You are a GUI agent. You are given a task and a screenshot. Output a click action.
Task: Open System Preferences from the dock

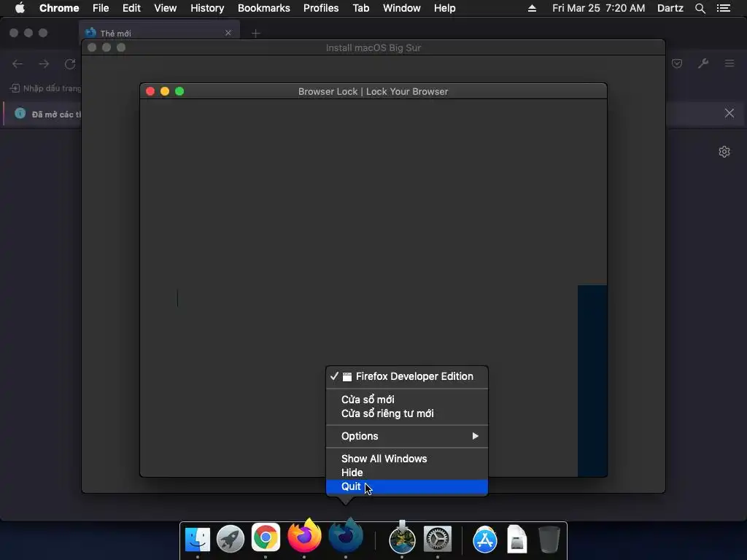click(x=438, y=540)
